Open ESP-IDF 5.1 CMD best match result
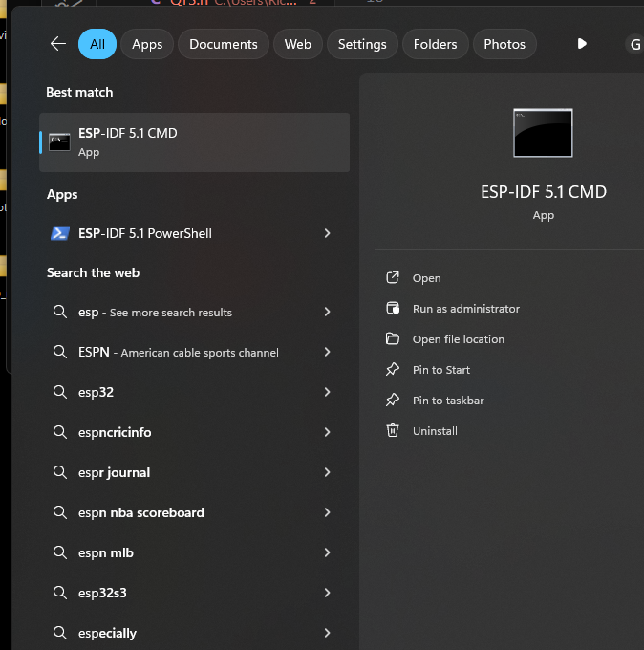The width and height of the screenshot is (644, 650). coord(194,142)
